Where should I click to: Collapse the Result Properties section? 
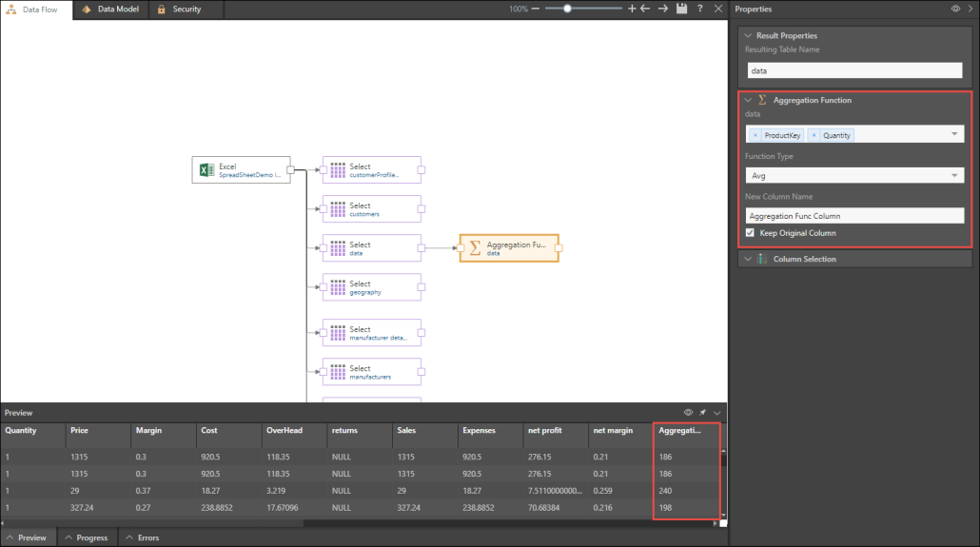coord(748,35)
